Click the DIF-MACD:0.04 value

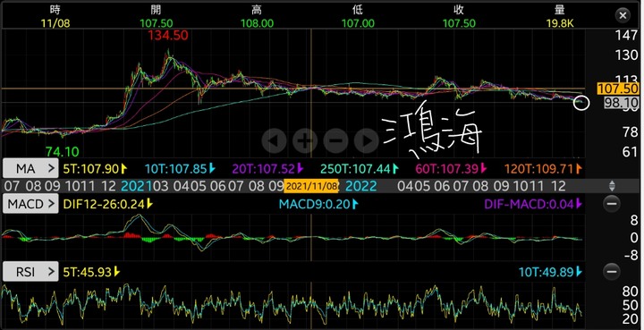click(533, 204)
